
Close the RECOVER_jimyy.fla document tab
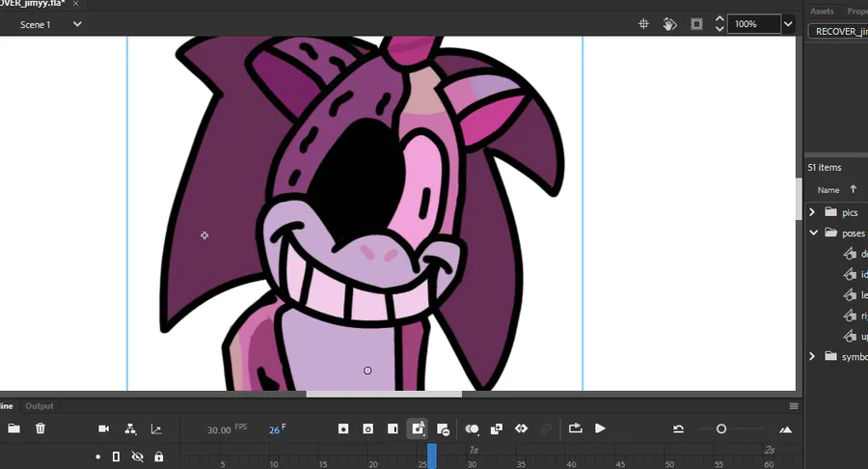[x=76, y=3]
